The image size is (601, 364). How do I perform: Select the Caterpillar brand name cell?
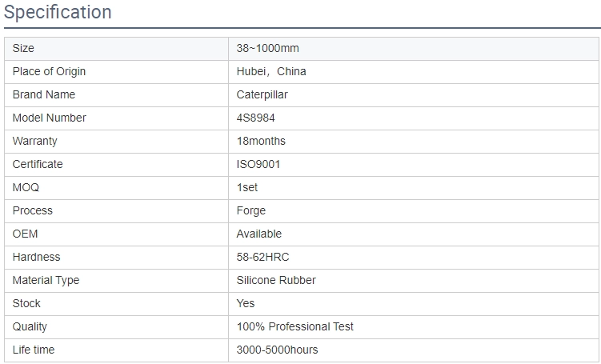[x=414, y=95]
